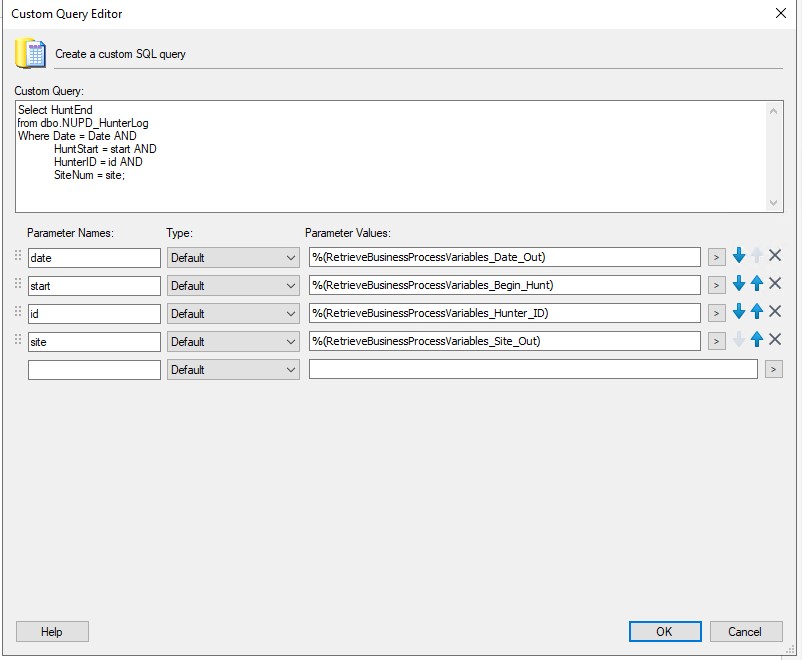Screen dimensions: 802x660
Task: Delete the date parameter row
Action: point(775,256)
